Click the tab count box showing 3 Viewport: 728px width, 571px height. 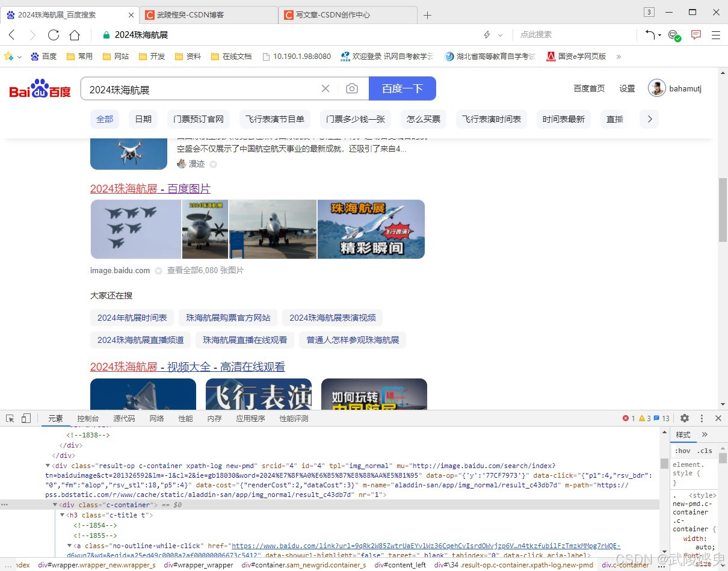click(649, 12)
